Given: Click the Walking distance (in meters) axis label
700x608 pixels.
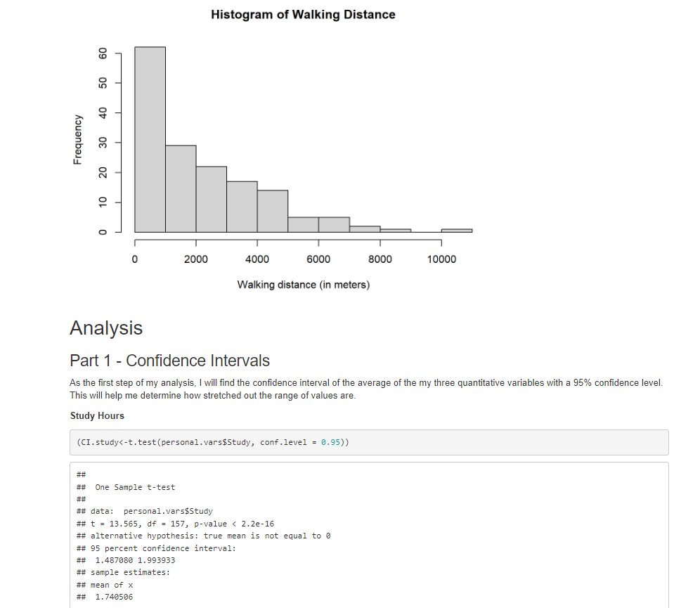Looking at the screenshot, I should click(x=303, y=285).
